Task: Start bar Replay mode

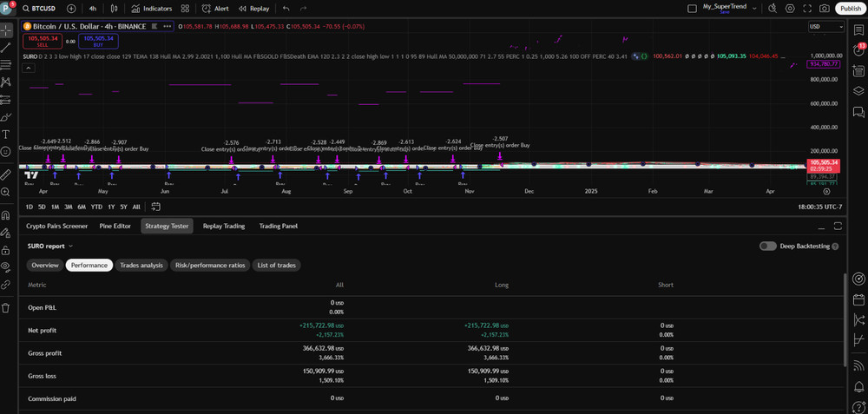Action: (254, 9)
